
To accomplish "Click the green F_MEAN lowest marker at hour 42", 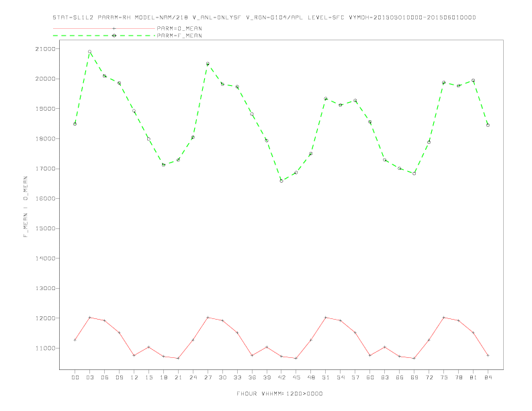I will pos(281,181).
